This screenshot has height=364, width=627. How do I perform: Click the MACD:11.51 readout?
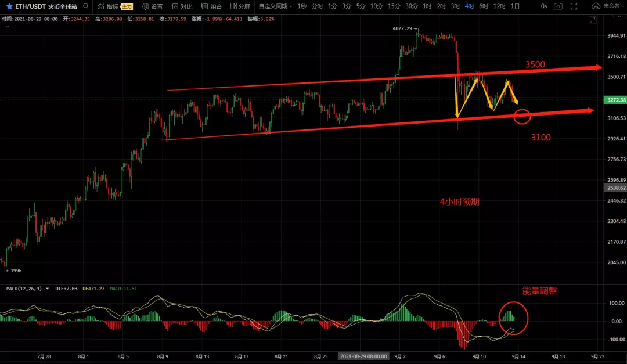click(123, 289)
